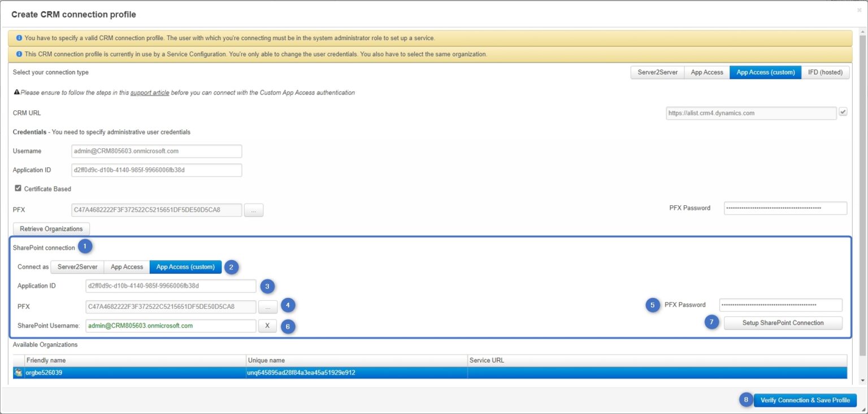868x414 pixels.
Task: Open the support article link
Action: click(153, 92)
